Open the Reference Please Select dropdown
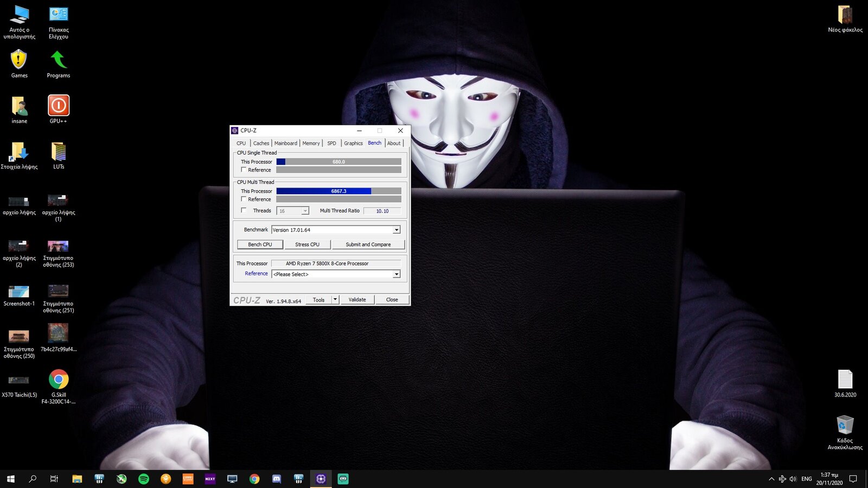The image size is (868, 488). 336,274
